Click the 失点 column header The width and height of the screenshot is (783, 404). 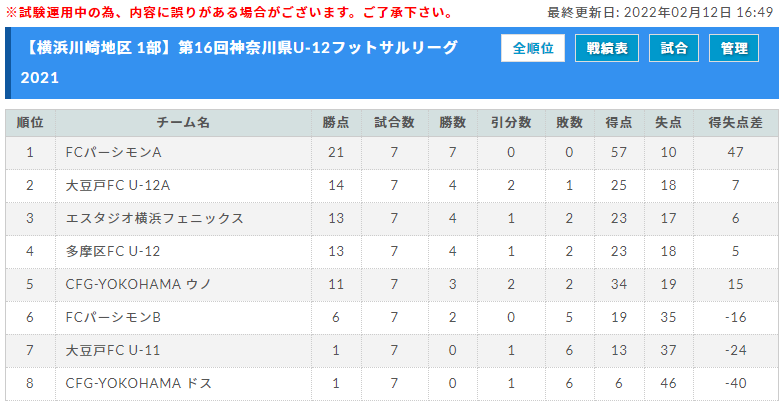coord(669,123)
